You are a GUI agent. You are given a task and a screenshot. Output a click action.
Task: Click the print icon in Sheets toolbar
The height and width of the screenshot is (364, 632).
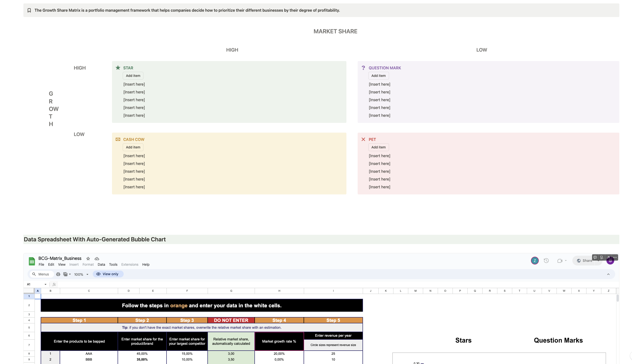pos(58,274)
